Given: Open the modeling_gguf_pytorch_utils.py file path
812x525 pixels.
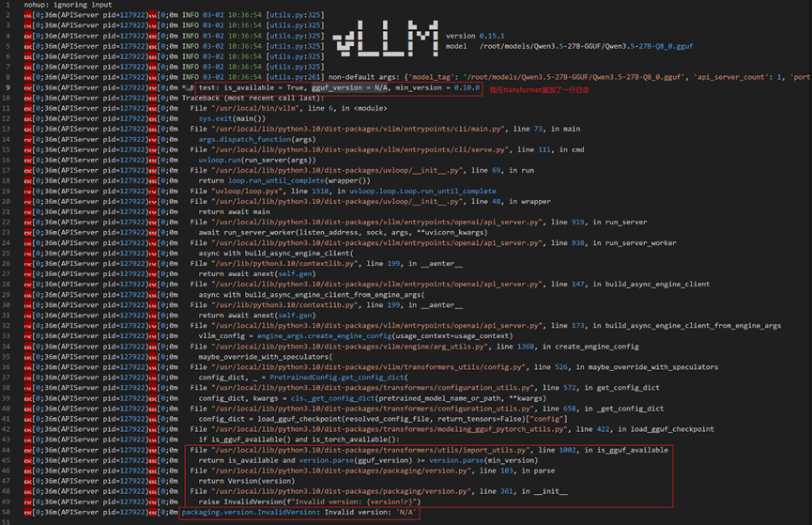Looking at the screenshot, I should pyautogui.click(x=390, y=429).
